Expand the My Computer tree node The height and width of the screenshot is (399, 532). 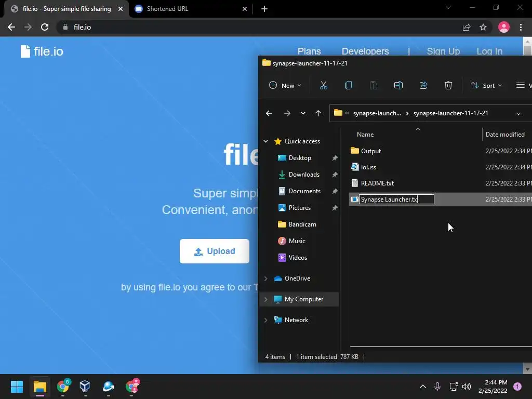[x=265, y=299]
